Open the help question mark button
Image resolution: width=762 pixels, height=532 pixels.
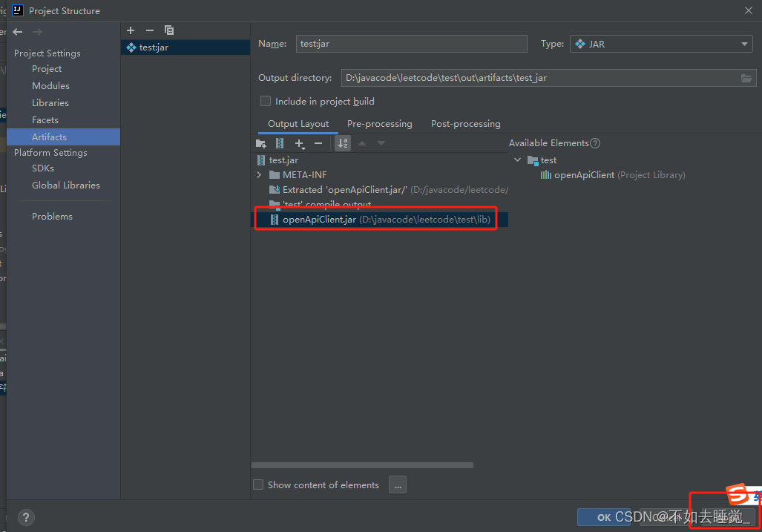(26, 517)
